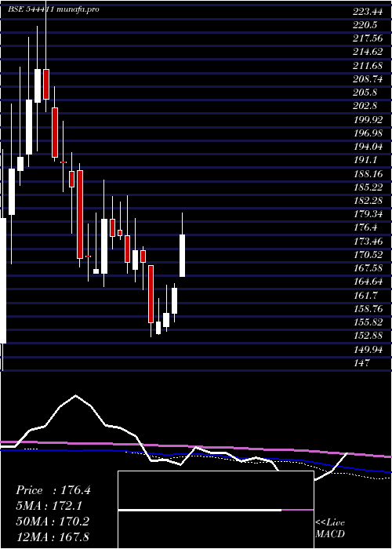Click the 188.16 price level label
392x549 pixels.
[368, 173]
